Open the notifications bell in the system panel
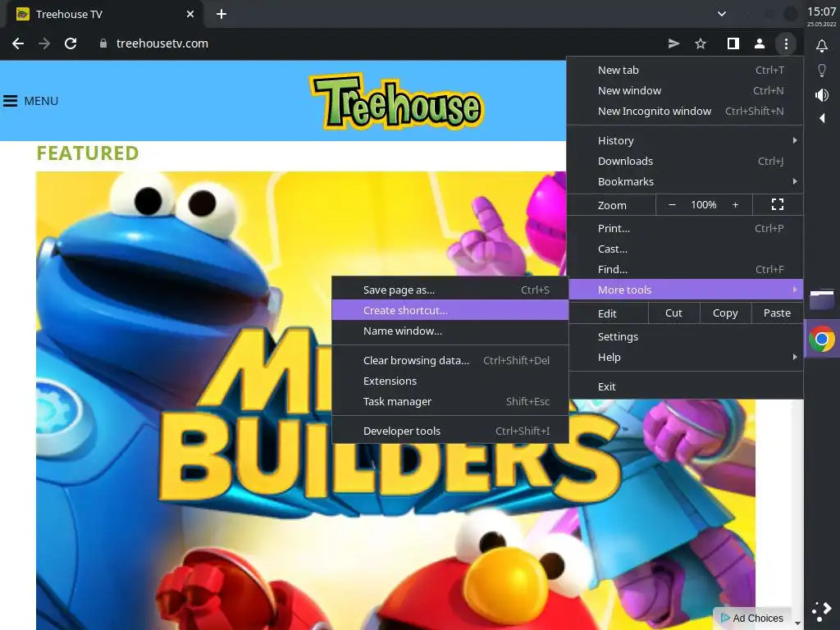Image resolution: width=840 pixels, height=630 pixels. tap(822, 46)
